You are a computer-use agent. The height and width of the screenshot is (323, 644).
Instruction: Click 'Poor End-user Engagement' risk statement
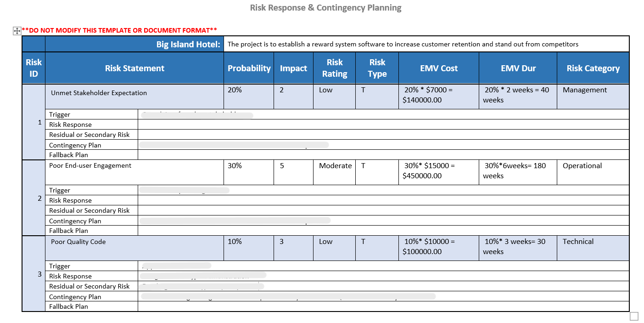pos(90,165)
